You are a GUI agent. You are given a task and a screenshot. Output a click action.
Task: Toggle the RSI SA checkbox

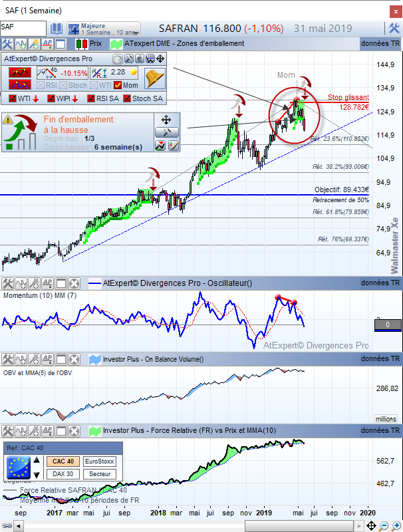point(91,98)
